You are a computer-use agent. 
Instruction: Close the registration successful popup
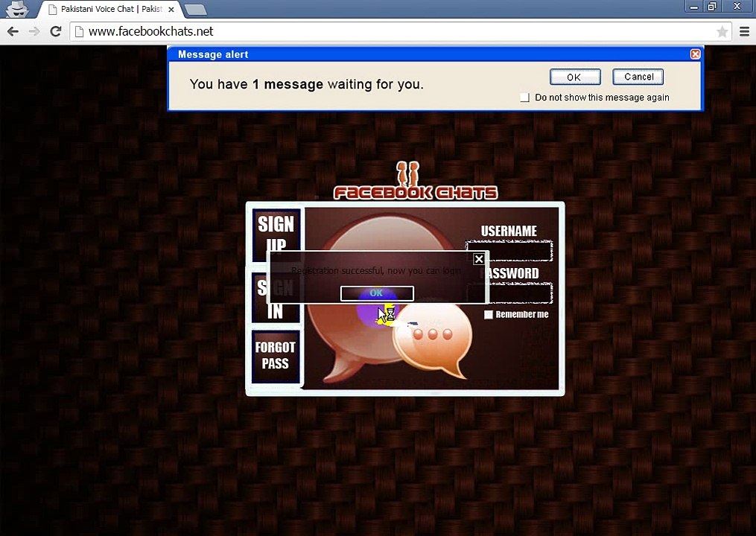coord(478,259)
